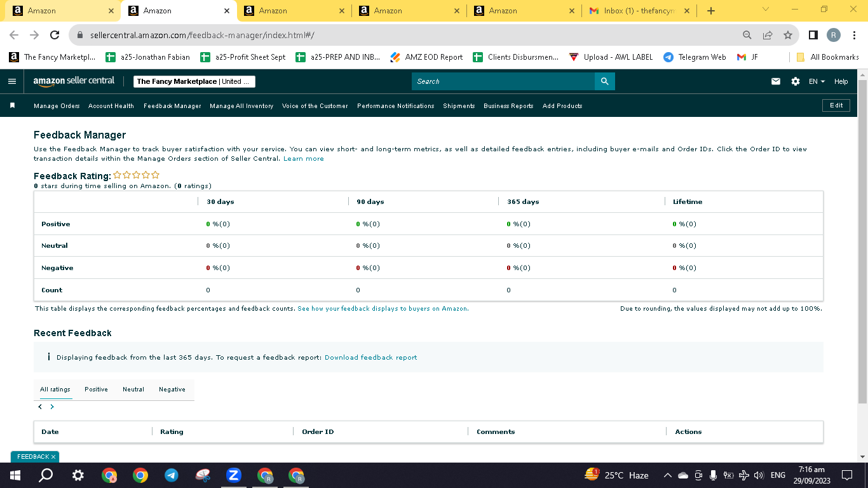Launch Zoom from the taskbar
Viewport: 868px width, 488px height.
coord(234,475)
